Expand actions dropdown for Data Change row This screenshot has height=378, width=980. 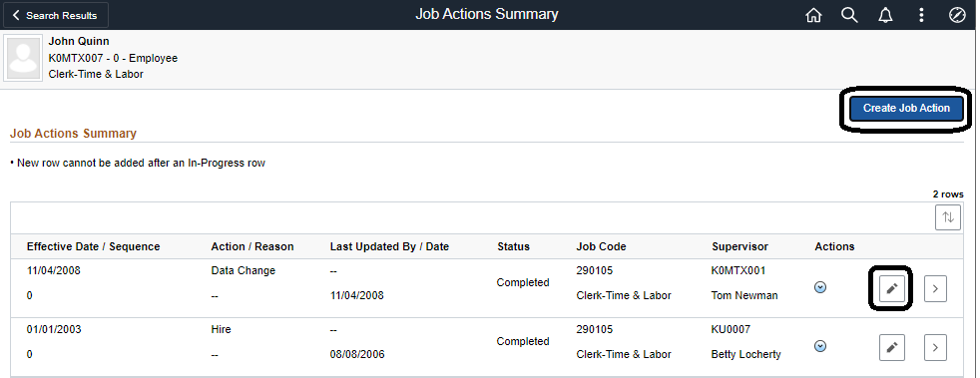coord(820,287)
